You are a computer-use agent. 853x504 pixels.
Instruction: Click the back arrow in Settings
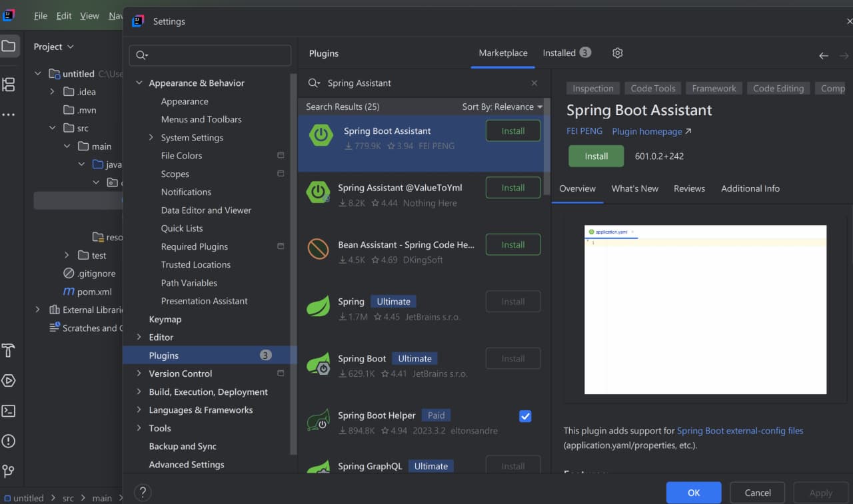[824, 56]
